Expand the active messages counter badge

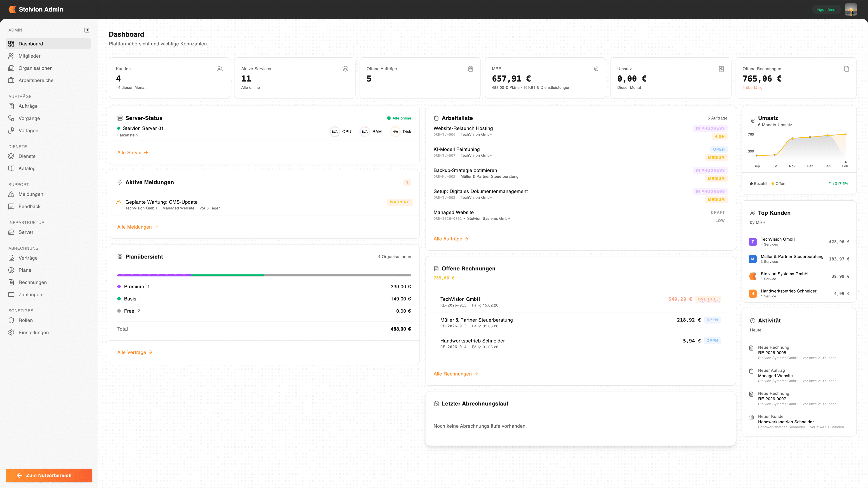click(x=407, y=182)
